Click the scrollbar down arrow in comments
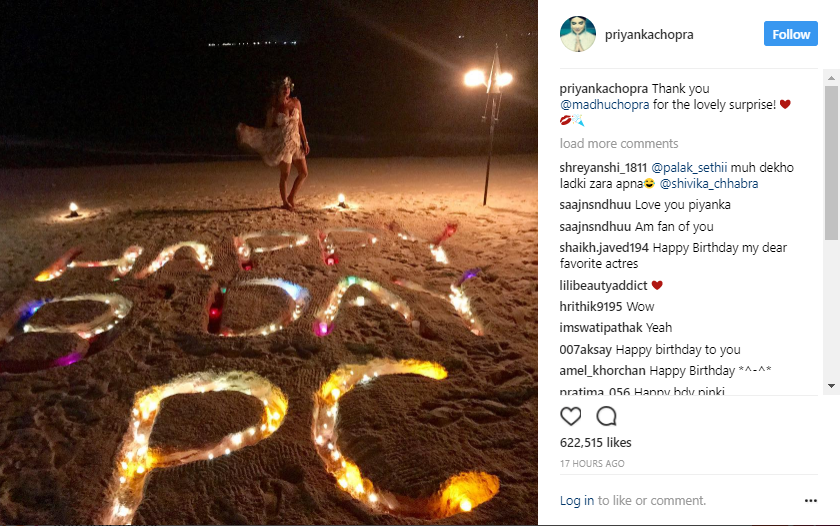The width and height of the screenshot is (840, 526). click(x=831, y=386)
